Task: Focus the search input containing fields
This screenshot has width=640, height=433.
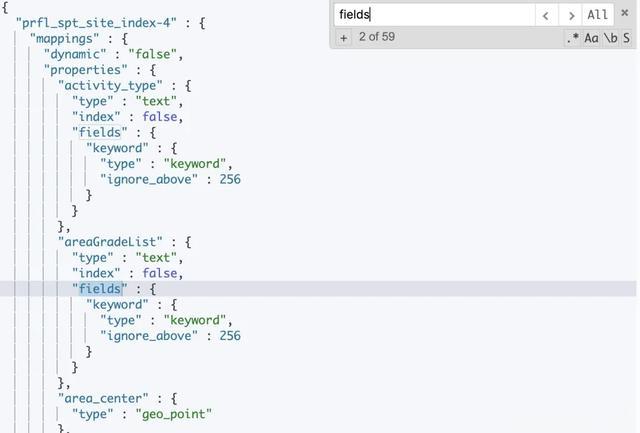Action: pyautogui.click(x=434, y=15)
